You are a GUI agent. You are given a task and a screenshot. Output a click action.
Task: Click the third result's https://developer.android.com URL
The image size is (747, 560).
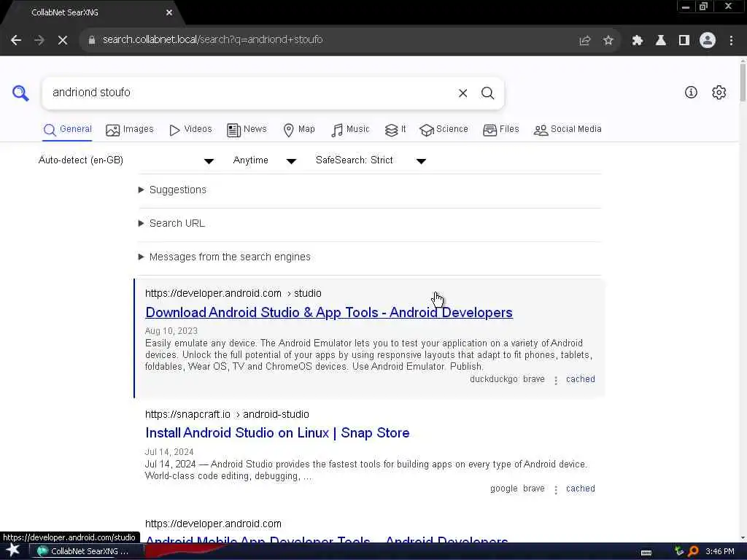tap(213, 524)
